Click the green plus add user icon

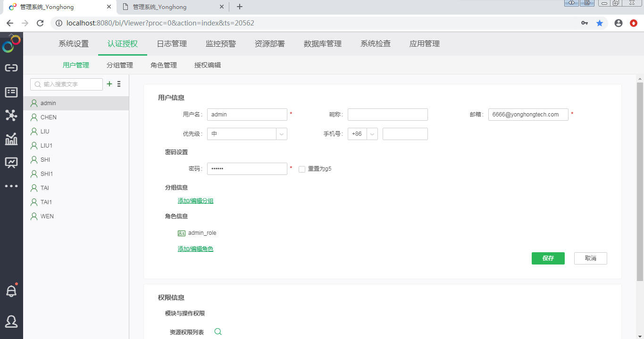[x=109, y=84]
